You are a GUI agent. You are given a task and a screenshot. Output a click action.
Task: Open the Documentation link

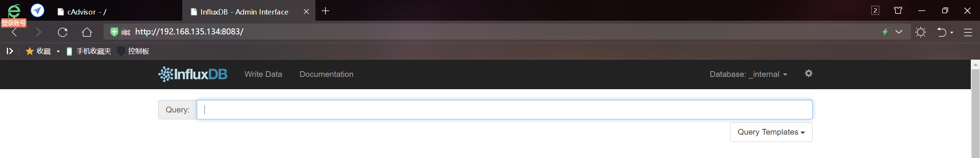tap(327, 74)
